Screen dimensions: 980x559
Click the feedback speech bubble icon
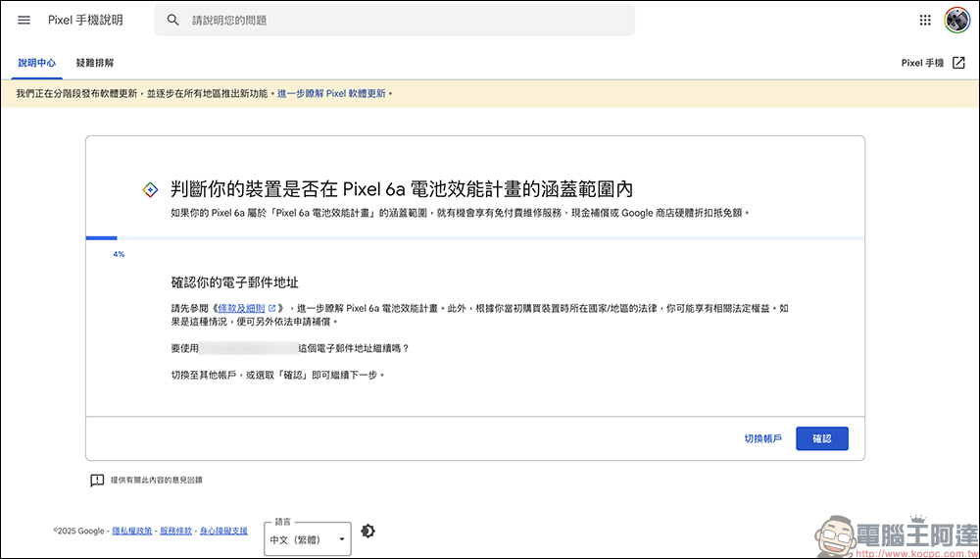click(97, 481)
